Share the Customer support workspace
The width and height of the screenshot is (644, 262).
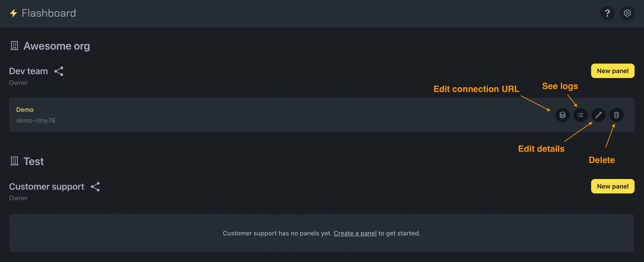[95, 186]
